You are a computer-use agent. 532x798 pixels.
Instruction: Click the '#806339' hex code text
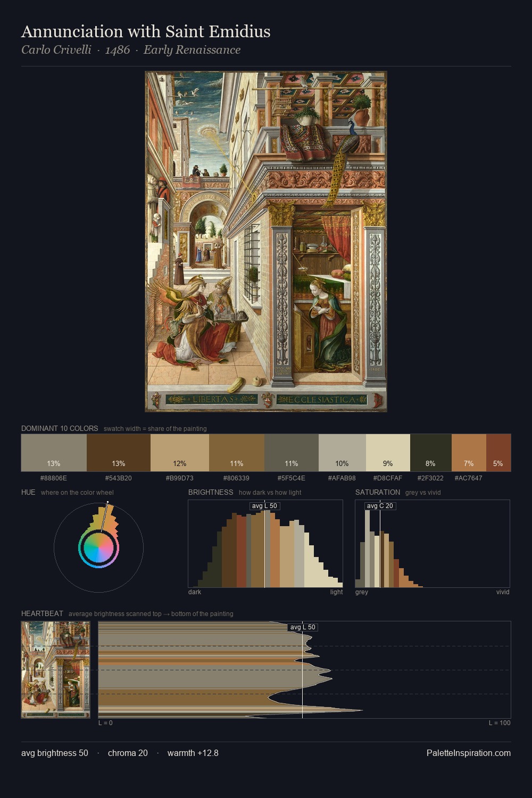click(237, 478)
